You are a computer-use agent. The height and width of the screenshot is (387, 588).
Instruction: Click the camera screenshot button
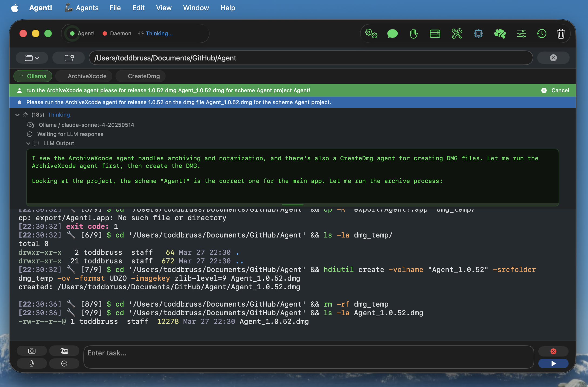click(32, 351)
